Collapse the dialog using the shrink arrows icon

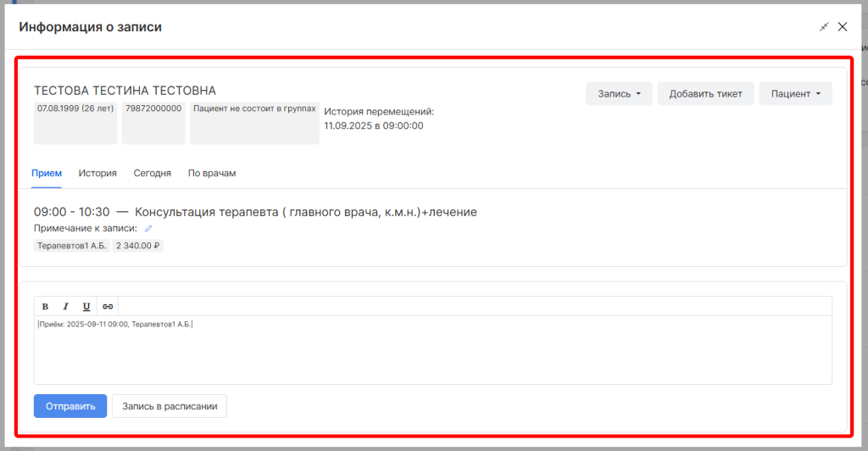pos(823,27)
